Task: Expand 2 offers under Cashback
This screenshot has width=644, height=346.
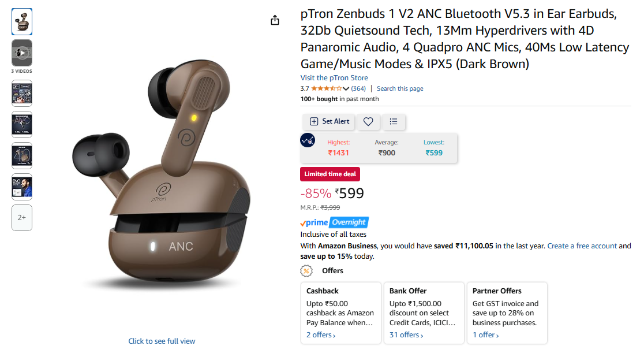Action: [x=321, y=335]
